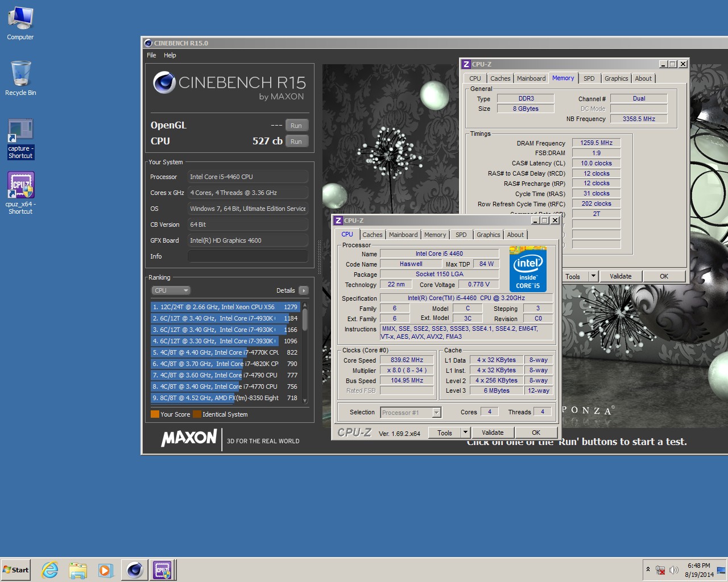
Task: Select the cpuz_x64 - Shortcut desktop icon
Action: click(20, 193)
